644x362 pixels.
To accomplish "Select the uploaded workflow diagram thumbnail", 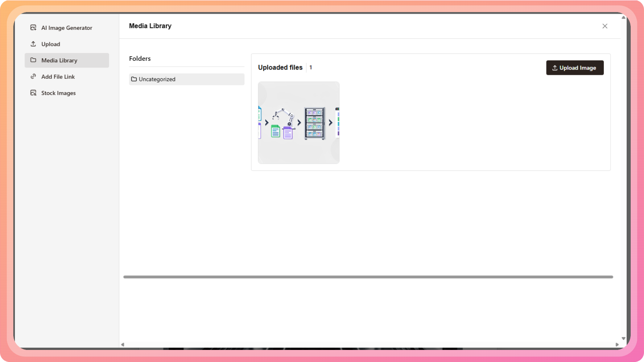I will (x=299, y=123).
